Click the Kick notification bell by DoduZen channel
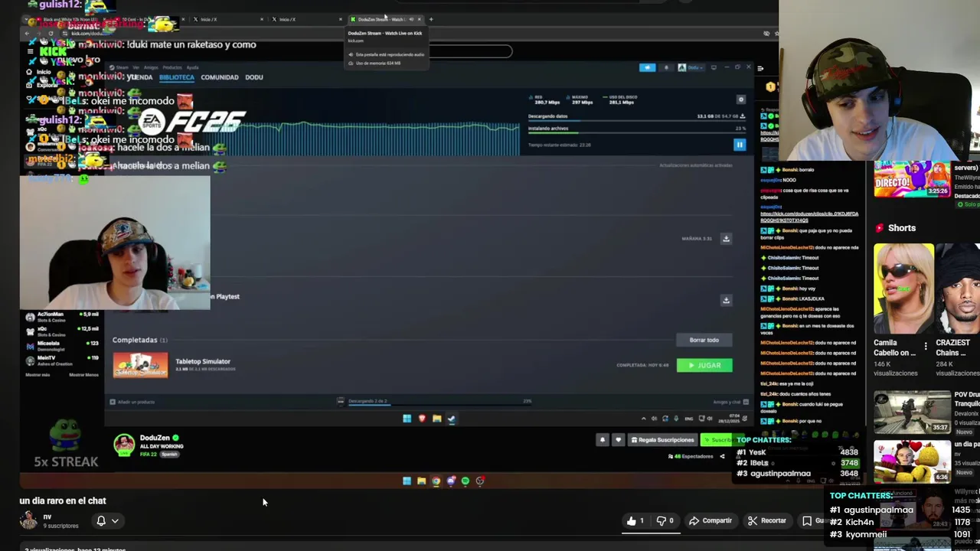The height and width of the screenshot is (551, 980). pos(603,440)
